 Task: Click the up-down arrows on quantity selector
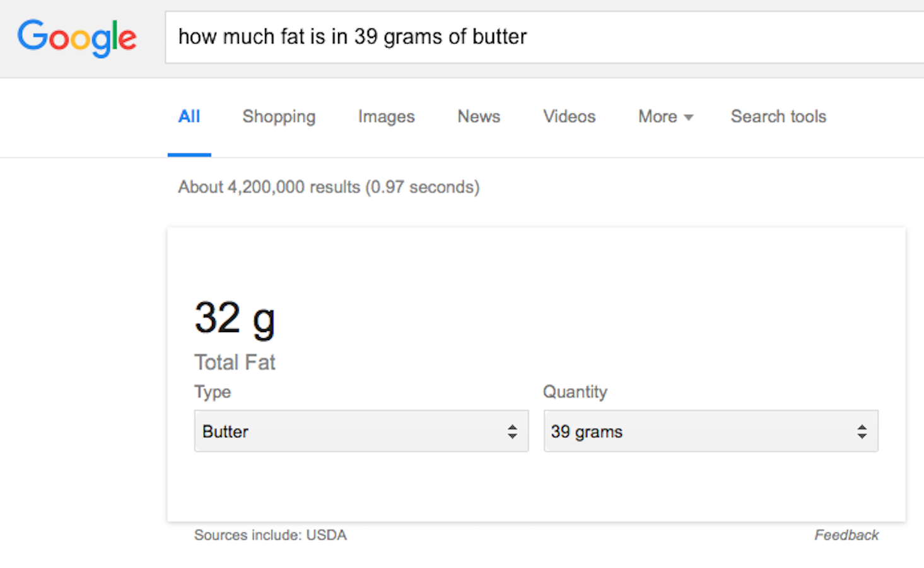click(x=862, y=432)
